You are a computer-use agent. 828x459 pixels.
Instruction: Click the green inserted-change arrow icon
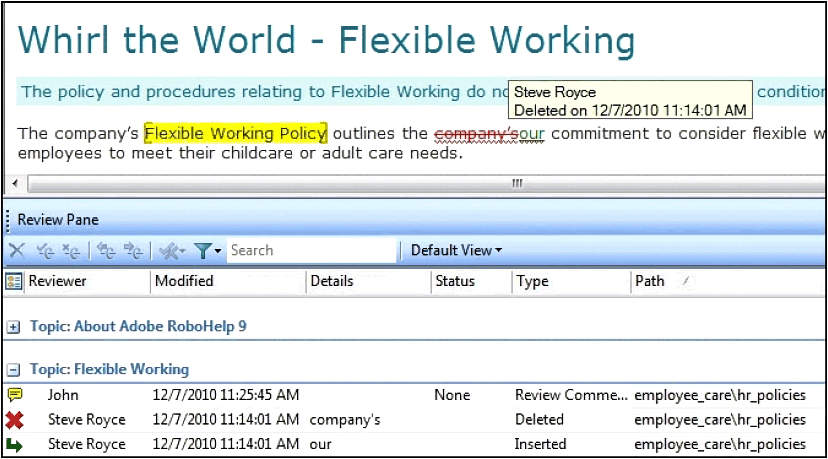(14, 444)
